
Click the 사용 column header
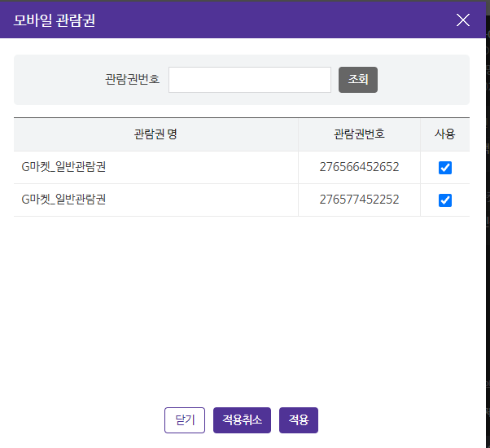(x=445, y=134)
